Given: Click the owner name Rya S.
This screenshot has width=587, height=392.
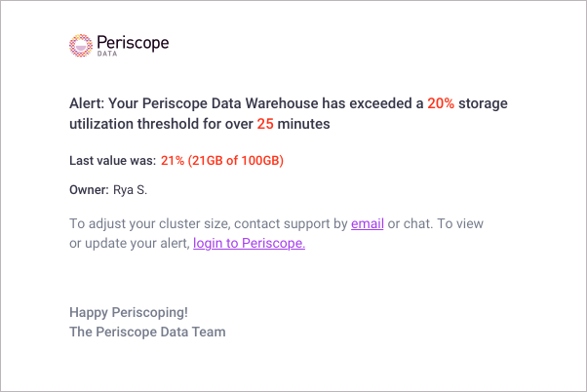Looking at the screenshot, I should (x=130, y=190).
